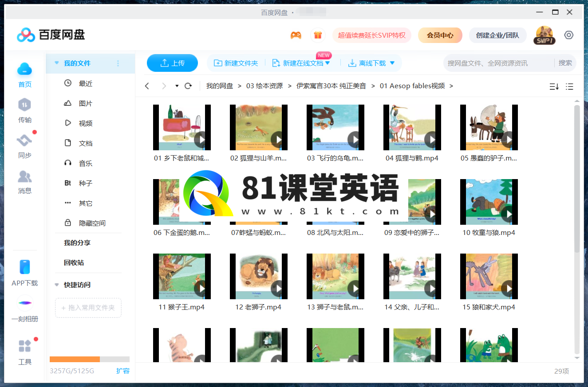Collapse the 快捷访问 section
The image size is (588, 387).
click(x=56, y=285)
